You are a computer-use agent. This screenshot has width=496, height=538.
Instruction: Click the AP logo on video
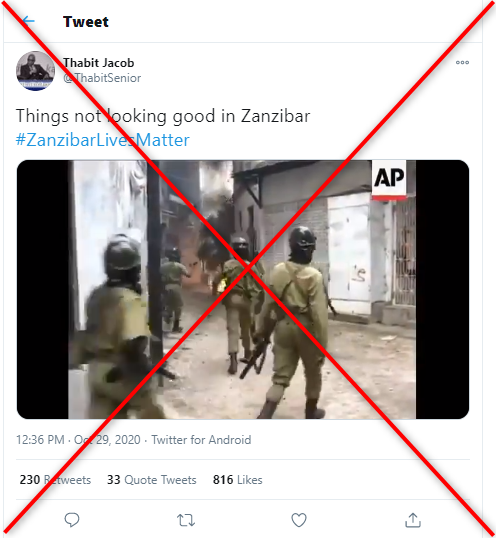click(389, 178)
